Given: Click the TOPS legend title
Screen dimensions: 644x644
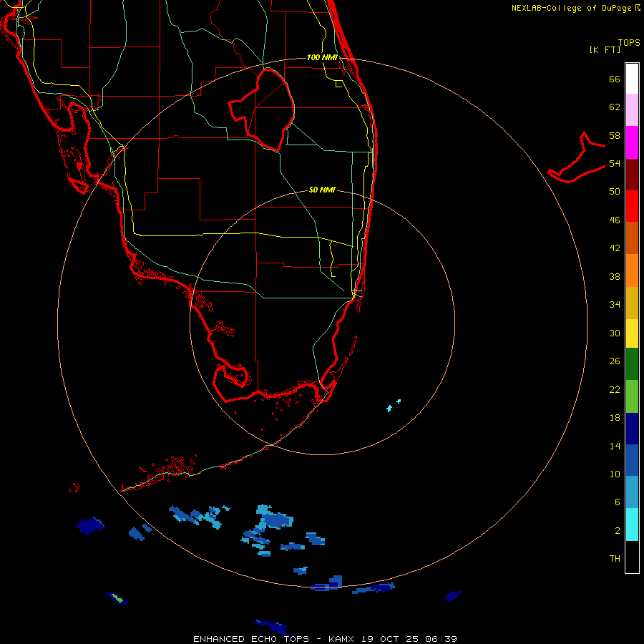Looking at the screenshot, I should point(629,42).
